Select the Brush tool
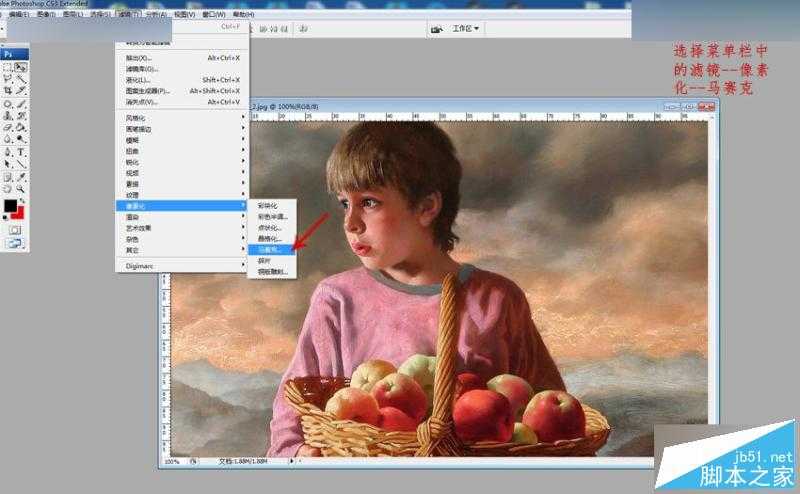 [20, 104]
